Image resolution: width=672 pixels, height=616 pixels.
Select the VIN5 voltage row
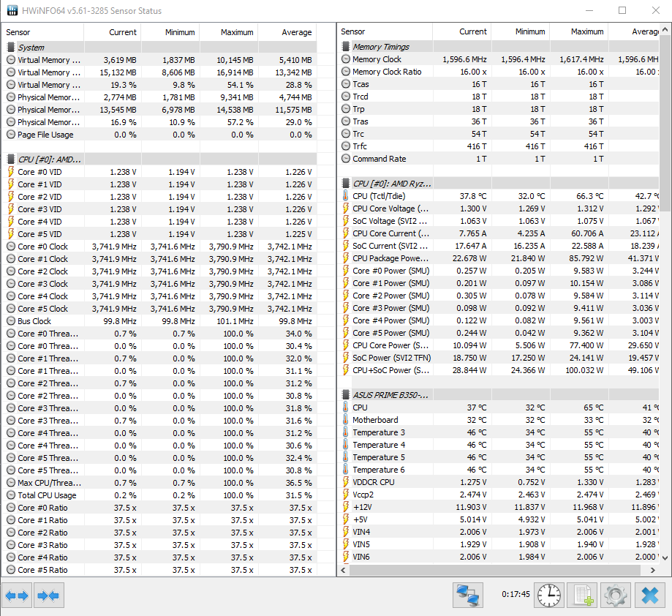pyautogui.click(x=499, y=544)
